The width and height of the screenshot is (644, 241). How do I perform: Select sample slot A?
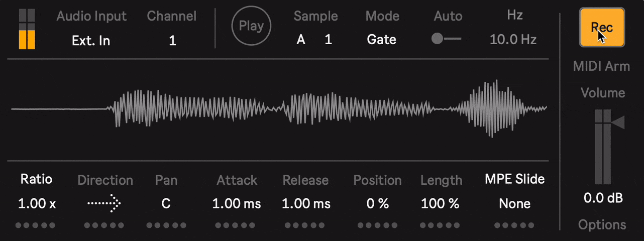pos(301,39)
